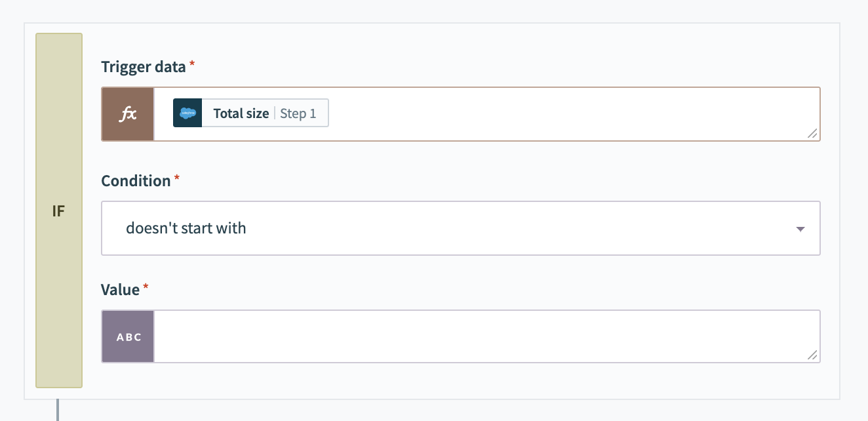Click the Salesforce icon in the data pill
Viewport: 868px width, 421px height.
tap(187, 113)
